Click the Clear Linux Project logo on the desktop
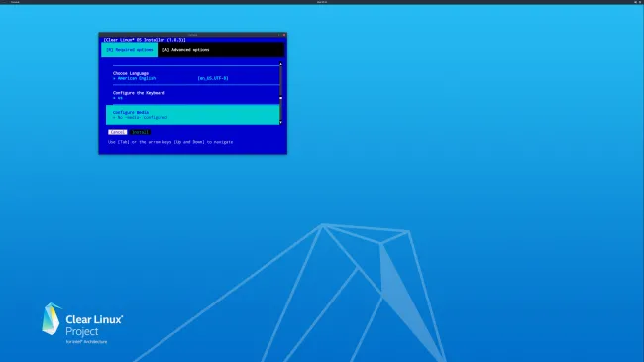 point(82,323)
